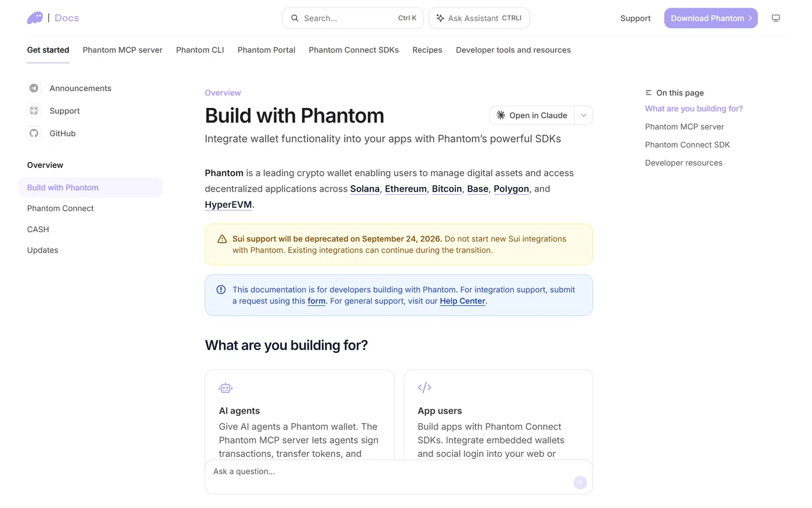
Task: Open the Phantom Portal tab
Action: 266,50
